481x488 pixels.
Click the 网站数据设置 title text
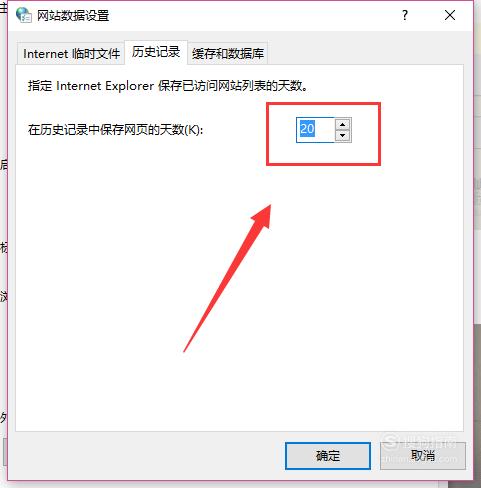pyautogui.click(x=73, y=16)
